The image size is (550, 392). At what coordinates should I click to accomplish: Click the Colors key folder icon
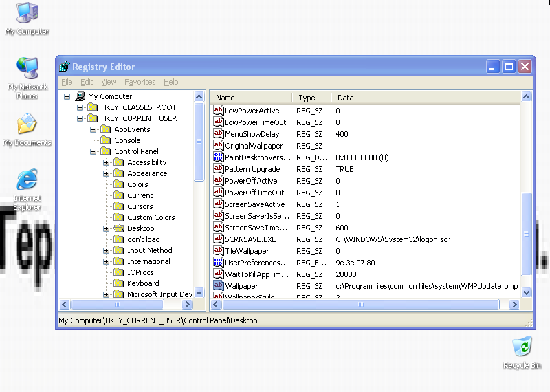coord(119,184)
